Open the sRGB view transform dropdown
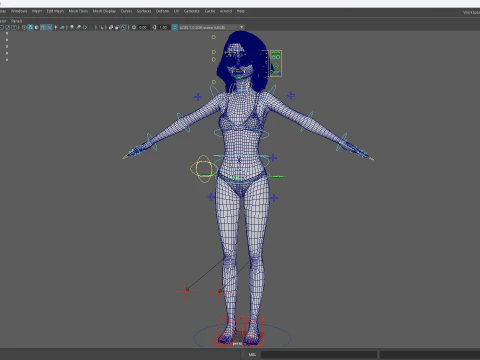 tap(212, 27)
